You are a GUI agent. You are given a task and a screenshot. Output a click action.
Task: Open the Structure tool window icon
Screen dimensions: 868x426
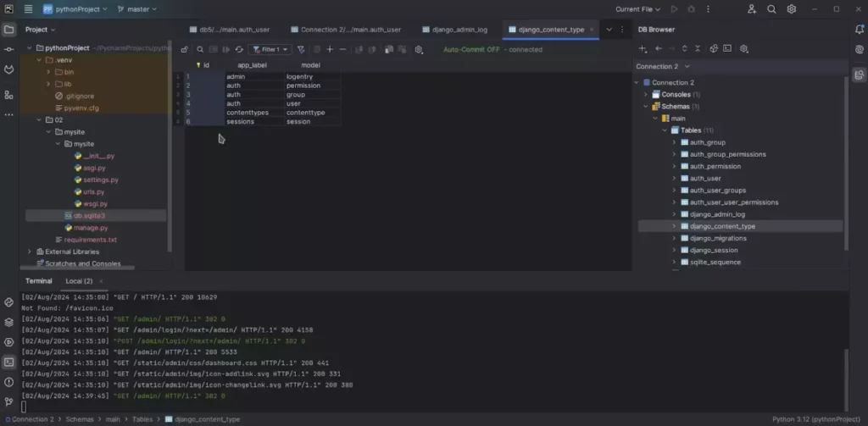[8, 95]
